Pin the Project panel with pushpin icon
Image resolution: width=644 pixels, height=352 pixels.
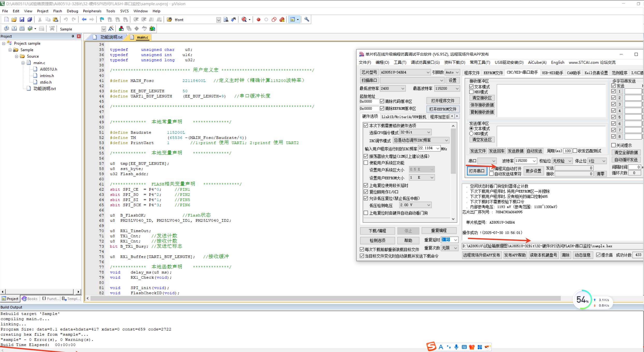[x=73, y=36]
